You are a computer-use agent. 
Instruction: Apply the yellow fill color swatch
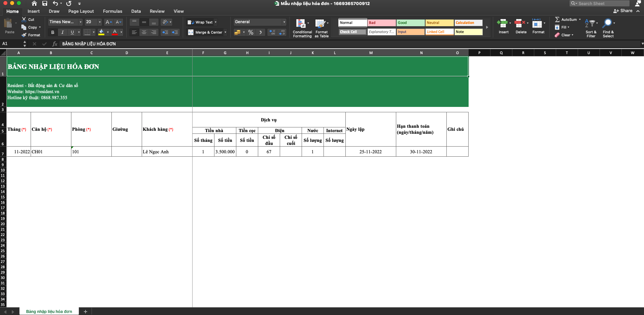[101, 32]
